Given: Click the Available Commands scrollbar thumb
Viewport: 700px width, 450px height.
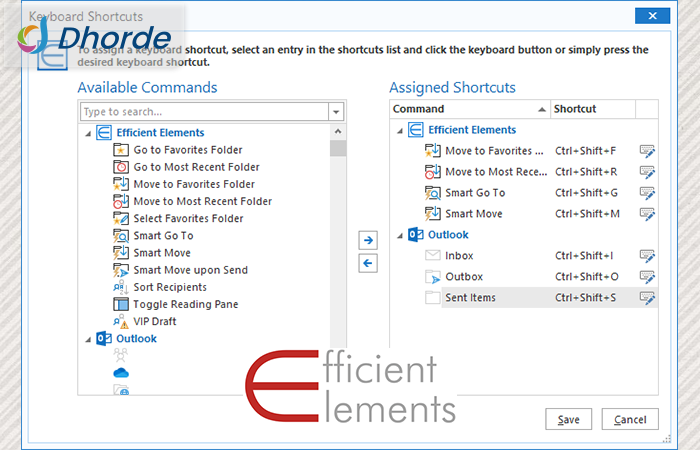Looking at the screenshot, I should [x=338, y=148].
